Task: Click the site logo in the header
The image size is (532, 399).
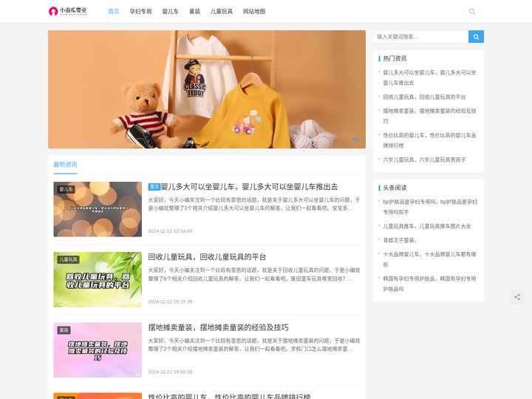Action: [x=68, y=11]
